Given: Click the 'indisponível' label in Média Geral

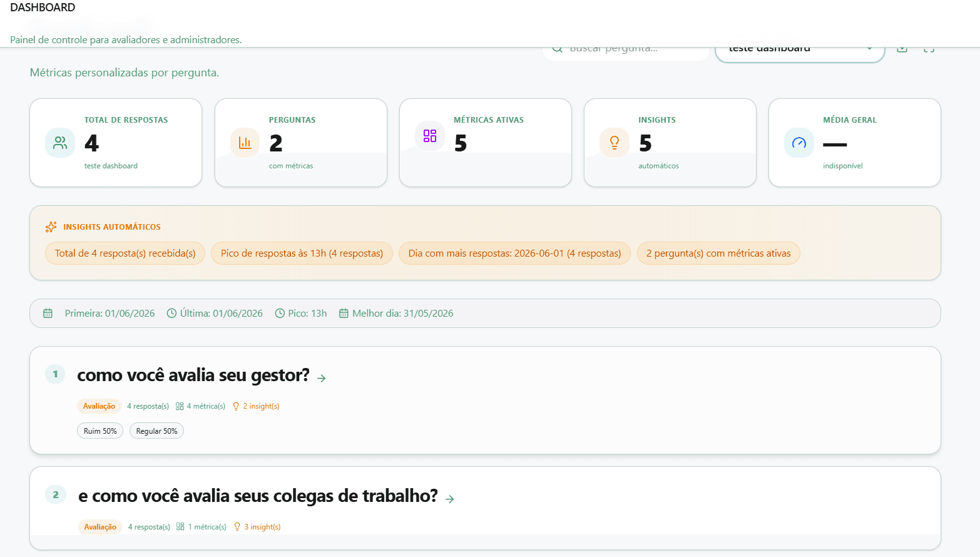Looking at the screenshot, I should [x=842, y=166].
